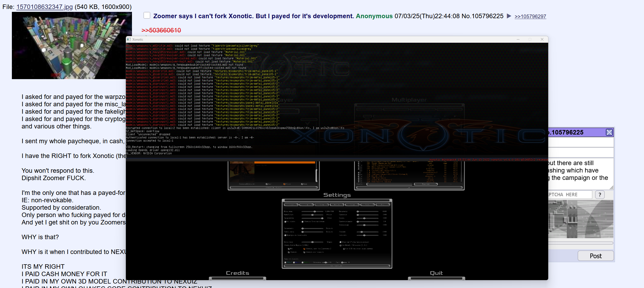
Task: Close the quick reply box
Action: pyautogui.click(x=609, y=132)
